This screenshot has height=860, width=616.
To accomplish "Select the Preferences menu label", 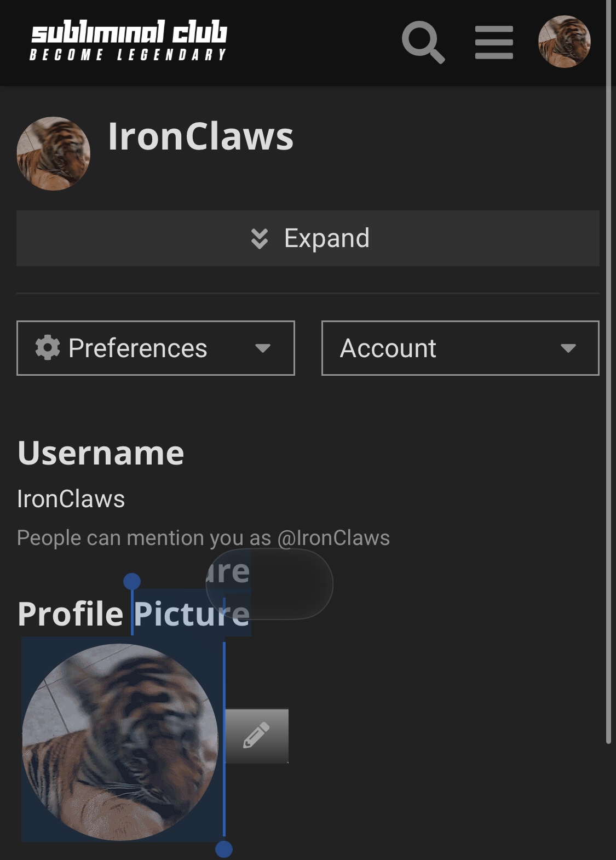I will pyautogui.click(x=138, y=348).
